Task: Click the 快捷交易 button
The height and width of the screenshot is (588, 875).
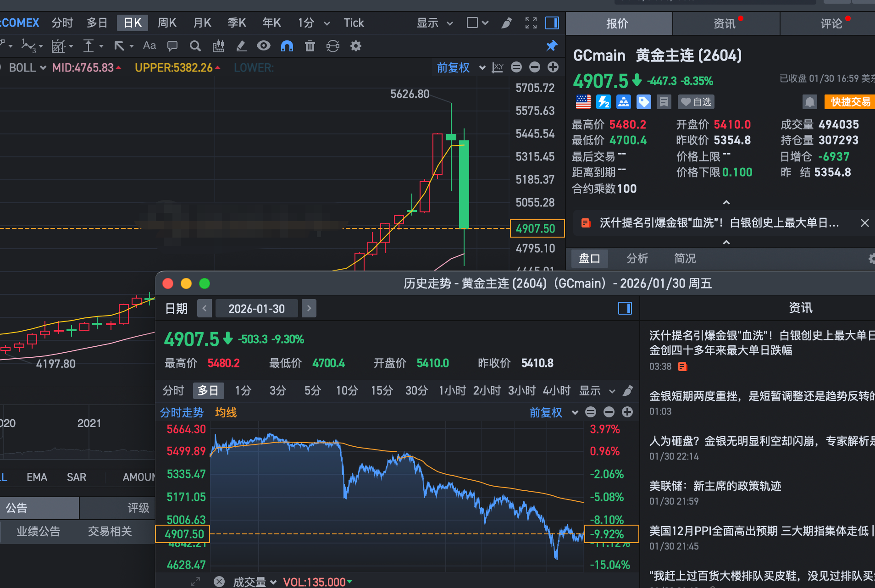Action: click(850, 102)
